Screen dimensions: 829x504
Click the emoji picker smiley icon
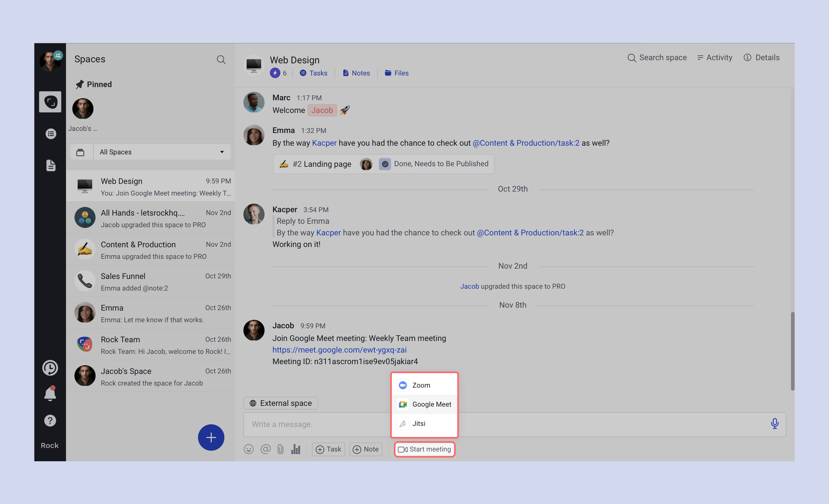point(248,449)
